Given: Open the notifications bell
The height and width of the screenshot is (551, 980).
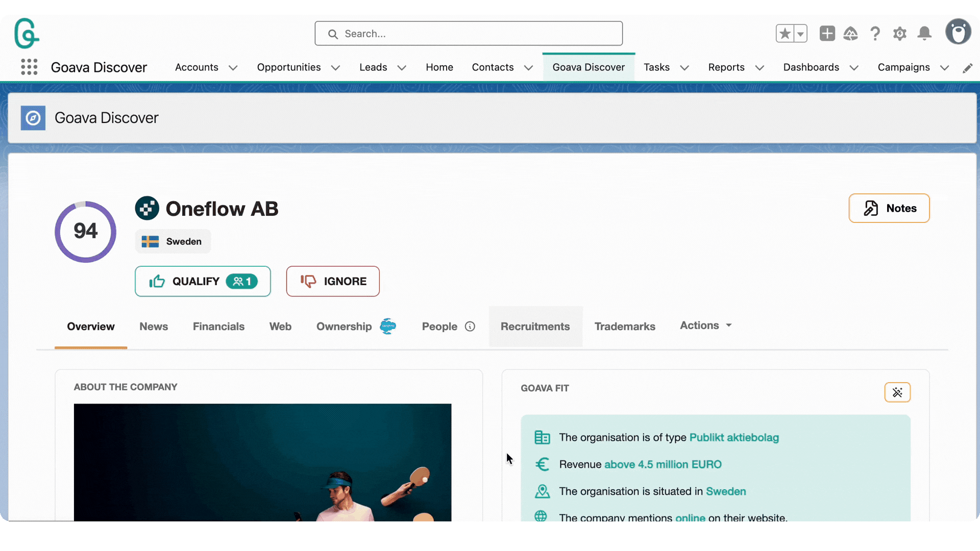Looking at the screenshot, I should pos(924,34).
